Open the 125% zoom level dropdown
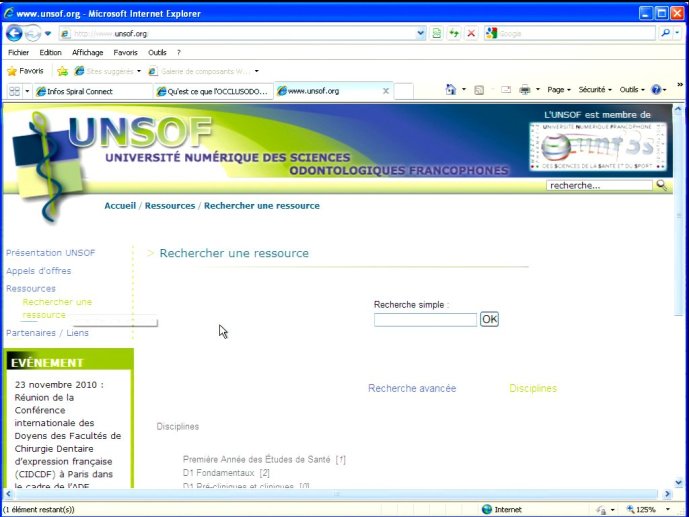The image size is (689, 517). [x=667, y=510]
